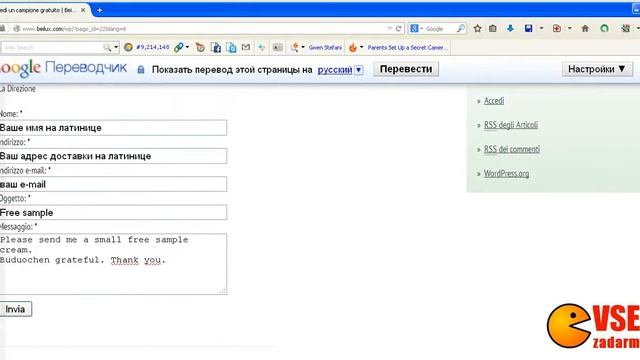Click the Indirizzo e-mail input field
This screenshot has height=360, width=640.
point(113,184)
